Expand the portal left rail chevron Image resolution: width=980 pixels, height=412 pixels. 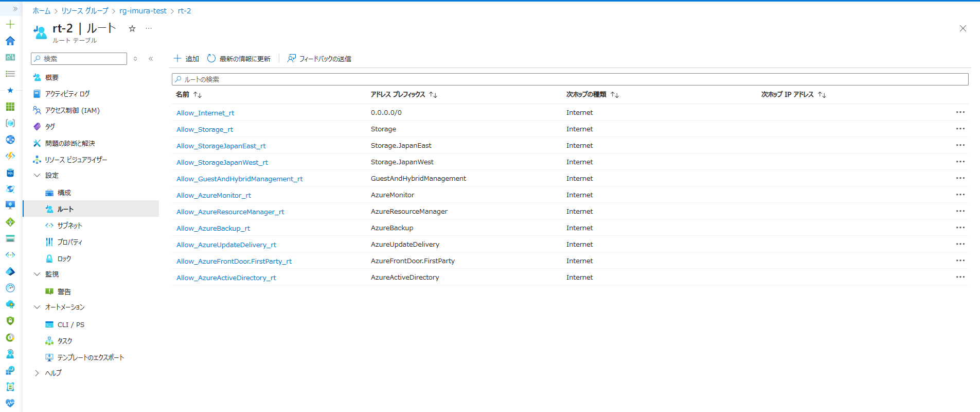[x=15, y=9]
